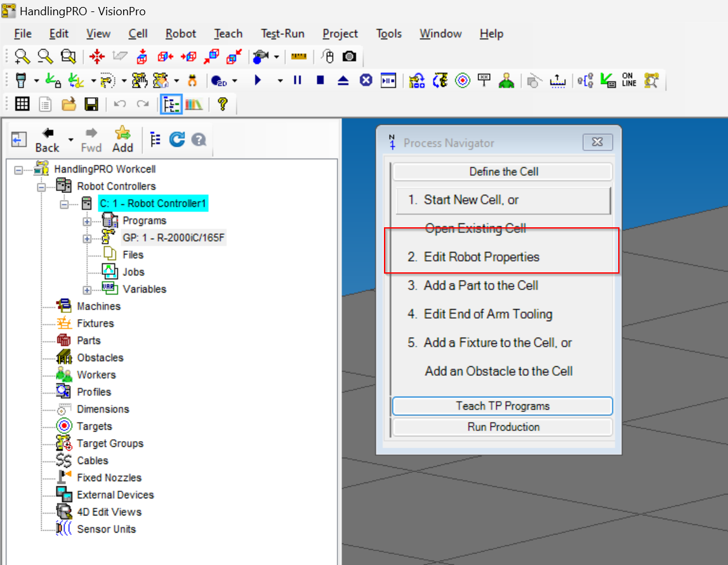Expand the Programs node
This screenshot has height=565, width=728.
point(87,222)
